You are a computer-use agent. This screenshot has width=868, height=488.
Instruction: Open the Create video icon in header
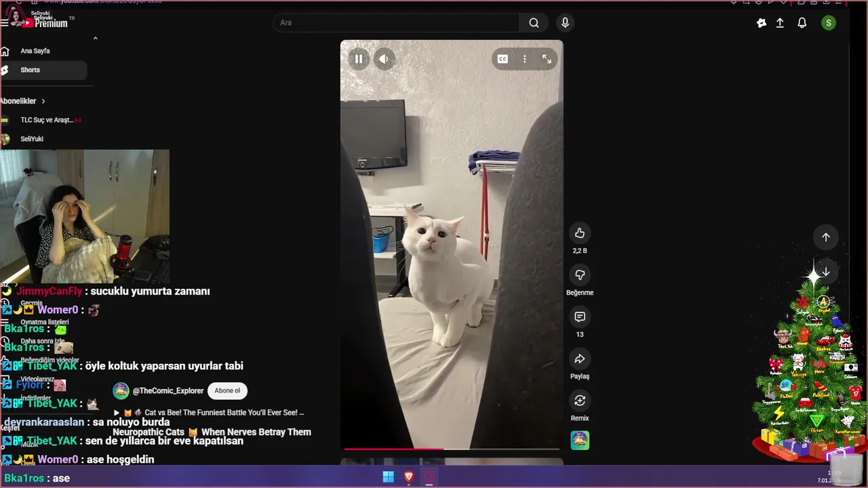coord(762,23)
